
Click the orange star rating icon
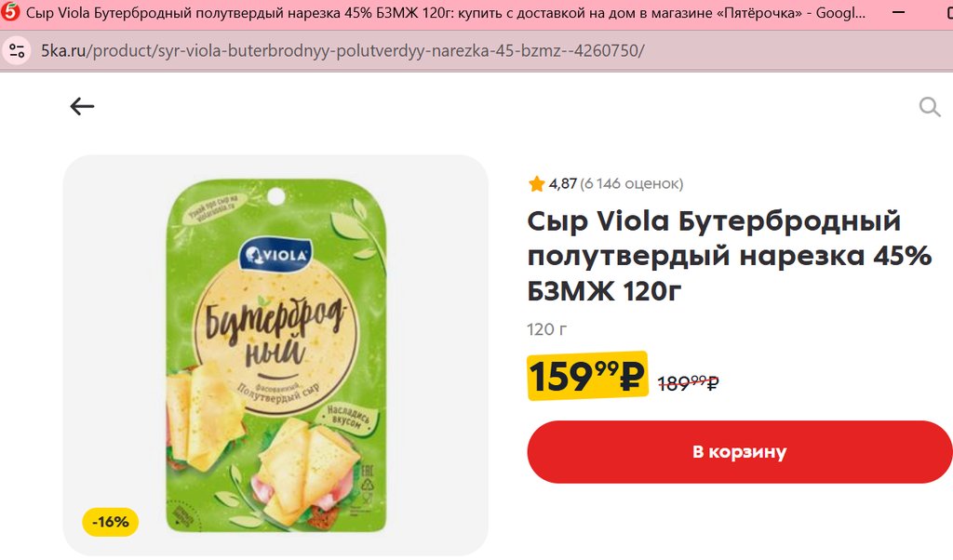pos(537,183)
